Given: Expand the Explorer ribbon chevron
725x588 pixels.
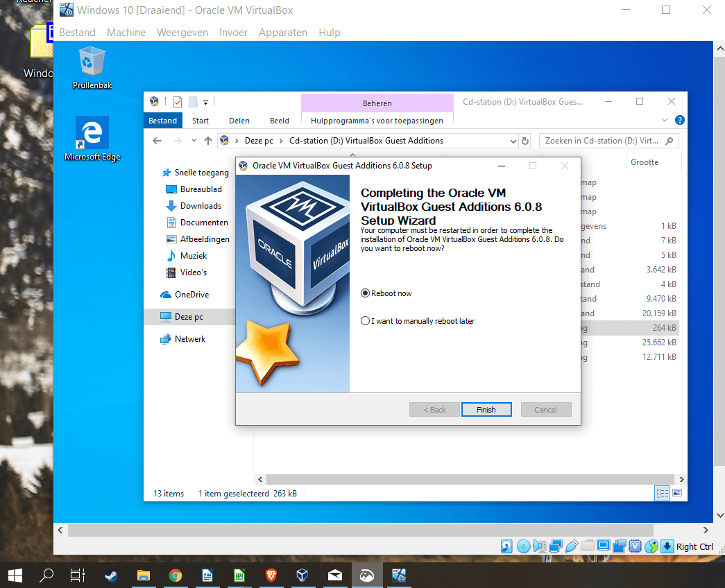Looking at the screenshot, I should (x=665, y=120).
